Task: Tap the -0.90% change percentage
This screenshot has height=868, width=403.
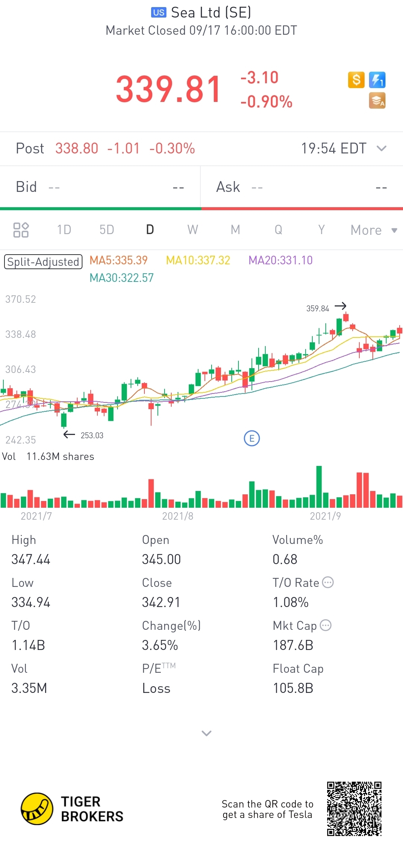Action: (x=266, y=102)
